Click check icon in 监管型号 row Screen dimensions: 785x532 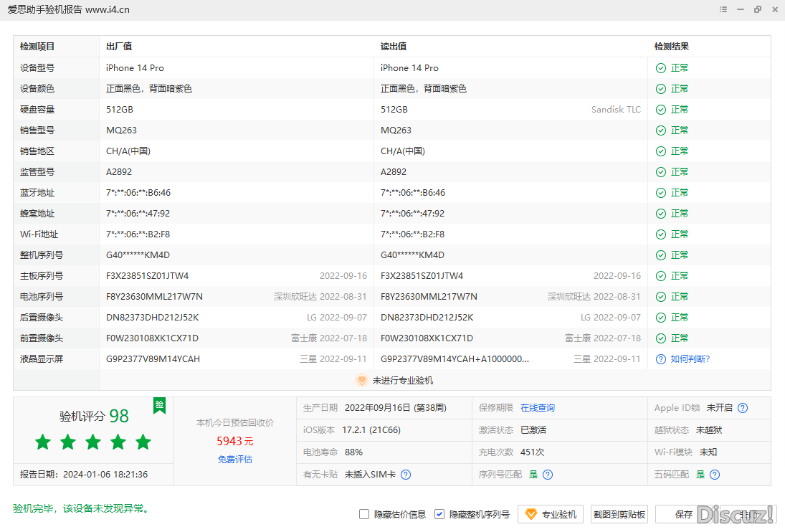coord(661,171)
